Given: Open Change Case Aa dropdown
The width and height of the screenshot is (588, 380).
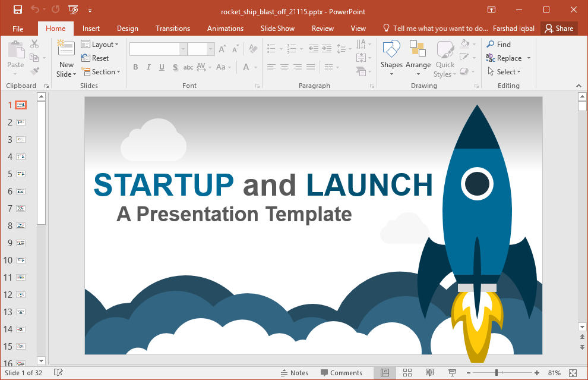Looking at the screenshot, I should [x=223, y=67].
